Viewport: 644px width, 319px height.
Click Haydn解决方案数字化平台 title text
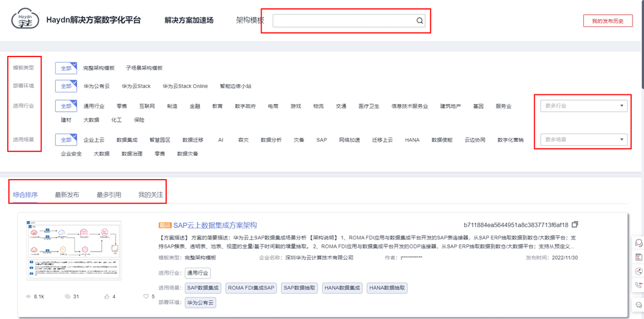pyautogui.click(x=94, y=20)
